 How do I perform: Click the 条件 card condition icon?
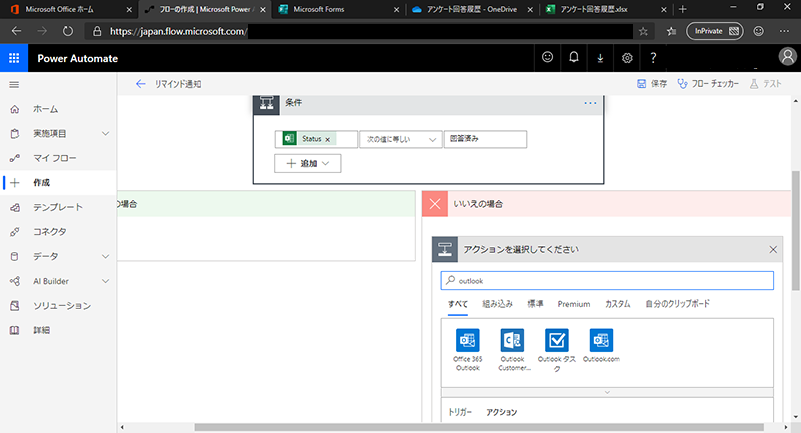[266, 103]
